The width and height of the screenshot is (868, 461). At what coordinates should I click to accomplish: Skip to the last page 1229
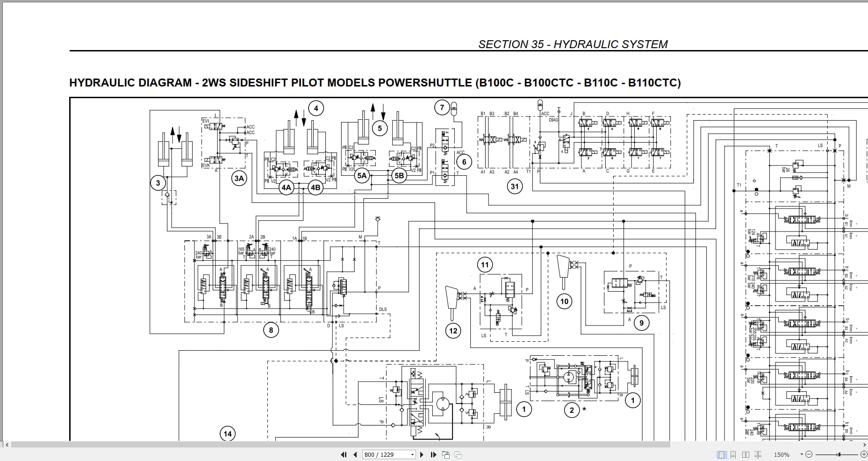tap(434, 454)
